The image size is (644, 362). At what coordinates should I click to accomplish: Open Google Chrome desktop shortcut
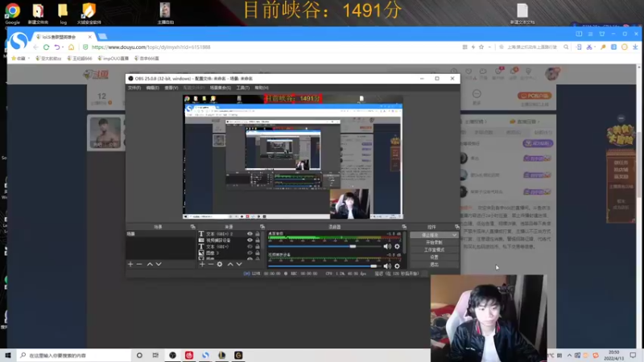click(x=12, y=13)
